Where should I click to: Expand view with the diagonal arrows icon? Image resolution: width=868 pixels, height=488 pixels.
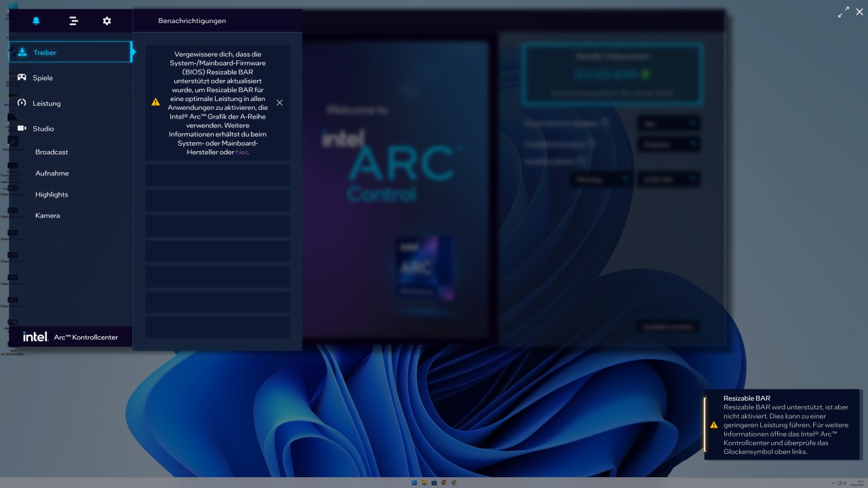[x=844, y=12]
